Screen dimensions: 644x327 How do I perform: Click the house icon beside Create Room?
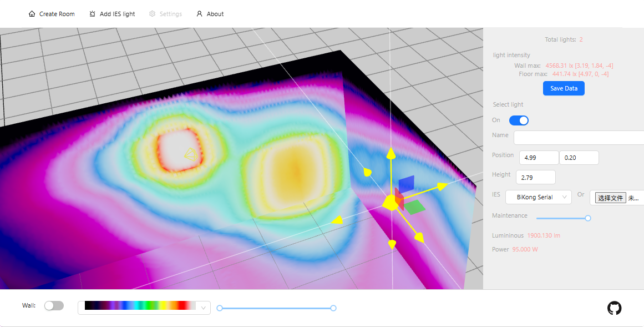coord(32,14)
